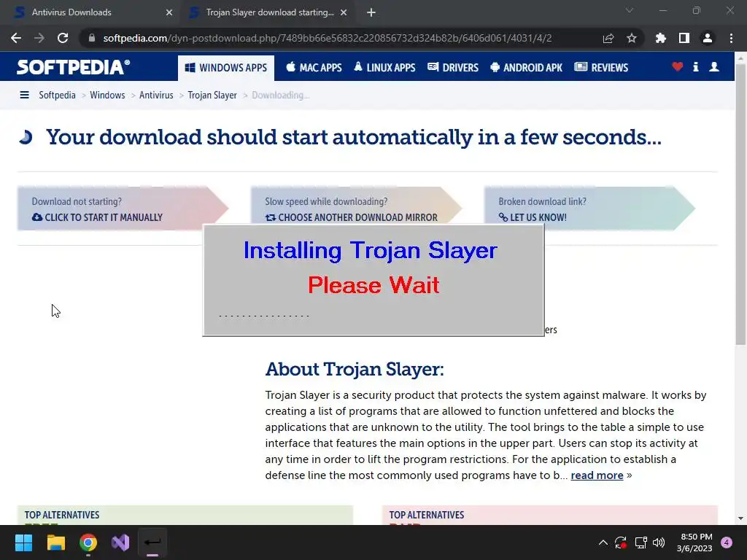Click the page's vertical scrollbar thumb
The width and height of the screenshot is (747, 560).
tap(740, 204)
